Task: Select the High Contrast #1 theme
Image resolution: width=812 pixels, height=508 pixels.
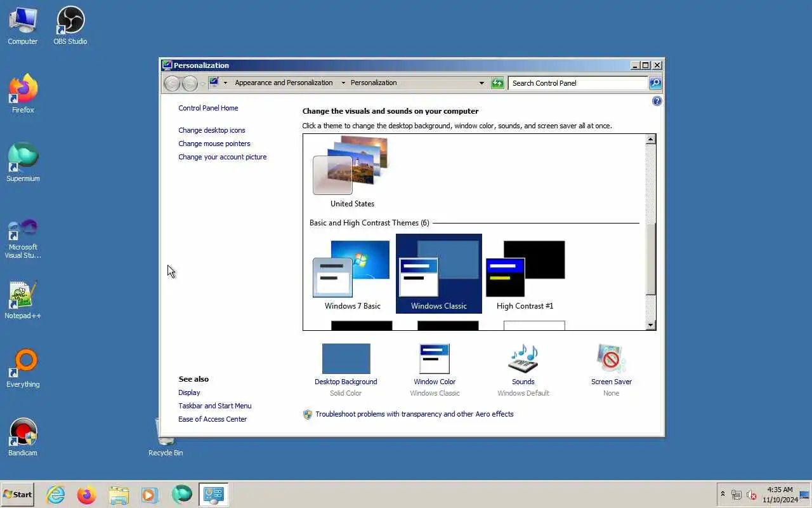Action: click(x=525, y=274)
